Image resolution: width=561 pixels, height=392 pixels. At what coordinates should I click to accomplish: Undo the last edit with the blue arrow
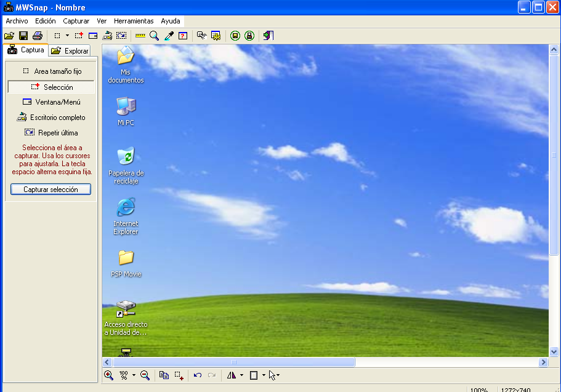(x=198, y=375)
